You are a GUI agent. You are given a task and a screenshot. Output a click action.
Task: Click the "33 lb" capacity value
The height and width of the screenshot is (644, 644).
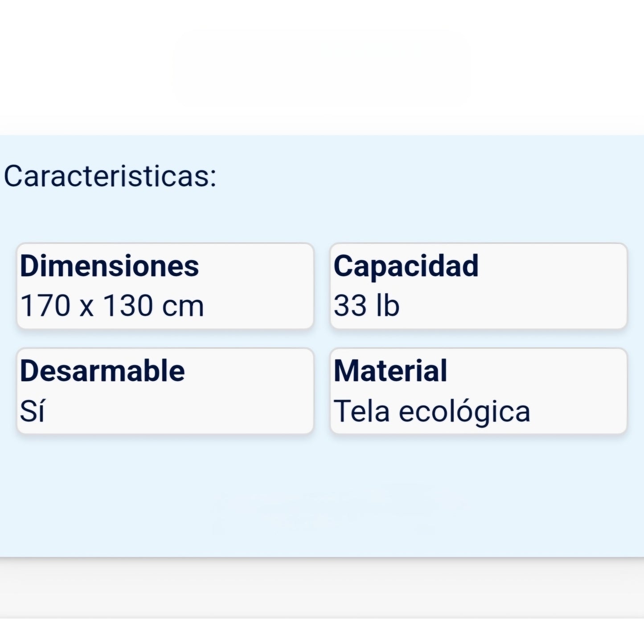point(366,306)
